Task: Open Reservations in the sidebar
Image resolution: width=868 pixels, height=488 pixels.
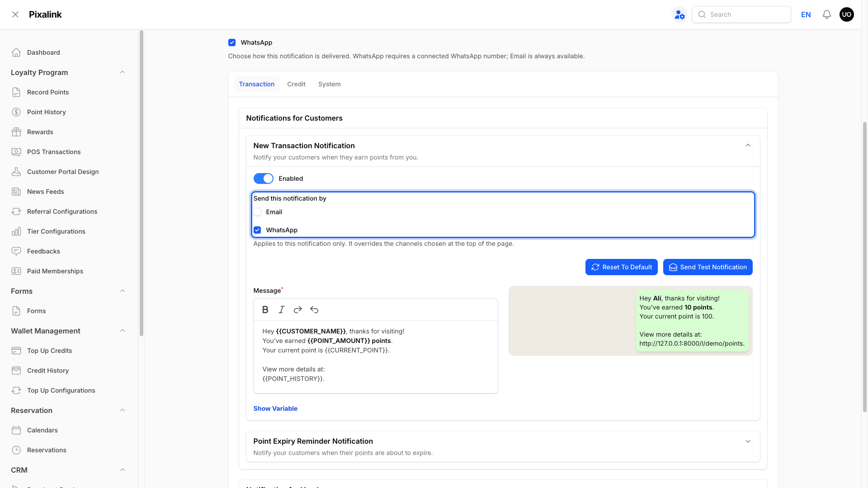Action: click(47, 450)
